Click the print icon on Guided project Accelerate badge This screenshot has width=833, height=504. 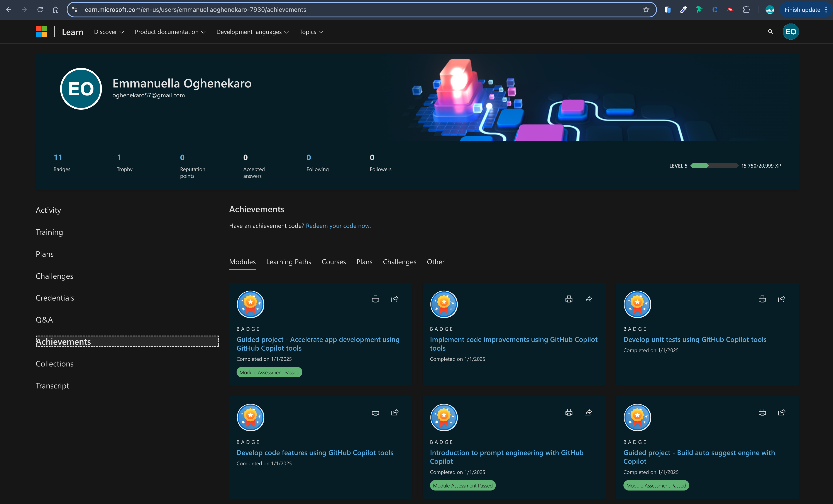click(375, 299)
